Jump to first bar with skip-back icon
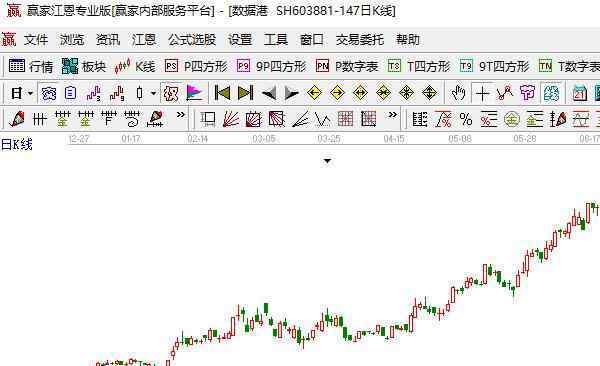Image resolution: width=600 pixels, height=366 pixels. point(222,93)
